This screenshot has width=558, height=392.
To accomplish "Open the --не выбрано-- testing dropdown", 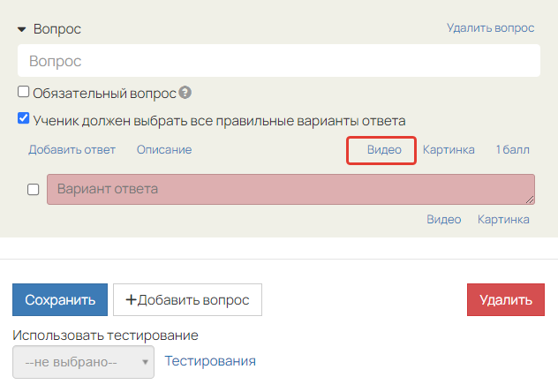I will click(x=83, y=362).
